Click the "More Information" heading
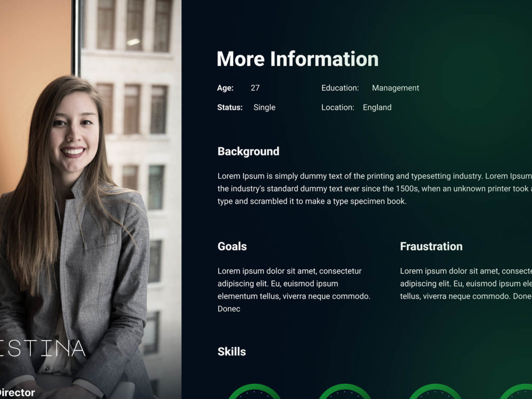 point(297,59)
